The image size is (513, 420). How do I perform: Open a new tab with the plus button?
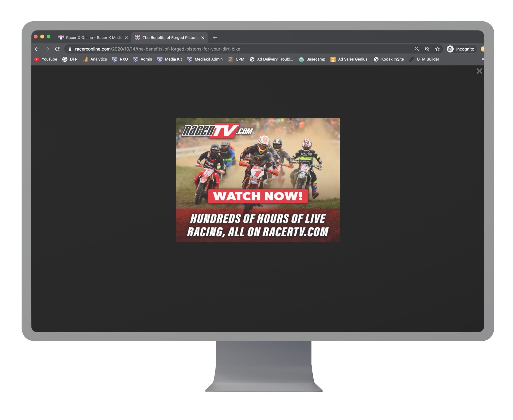pos(215,38)
